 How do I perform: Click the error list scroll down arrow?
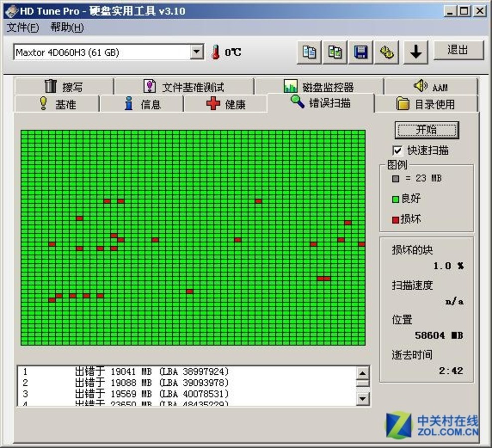pyautogui.click(x=363, y=399)
